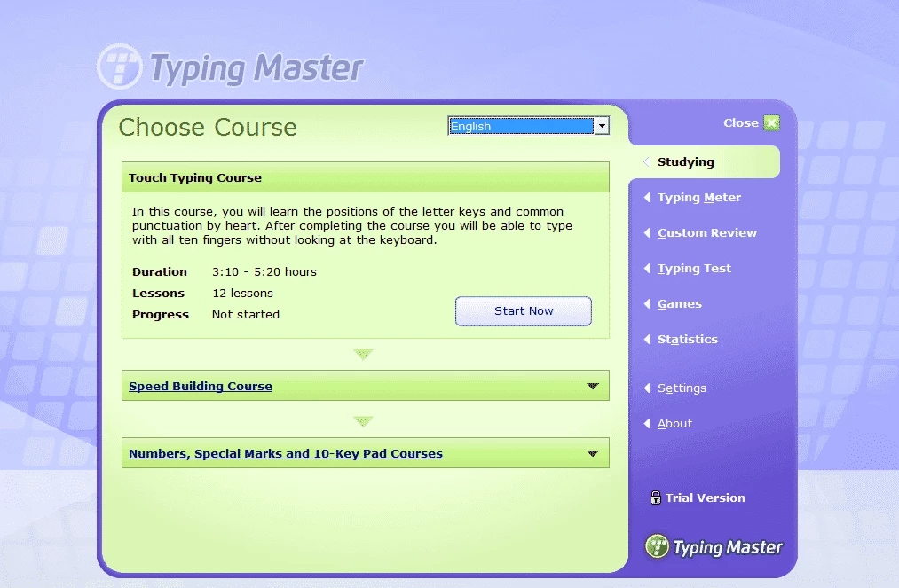The height and width of the screenshot is (588, 899).
Task: Click the green down arrow below Touch Typing Course
Action: point(363,355)
